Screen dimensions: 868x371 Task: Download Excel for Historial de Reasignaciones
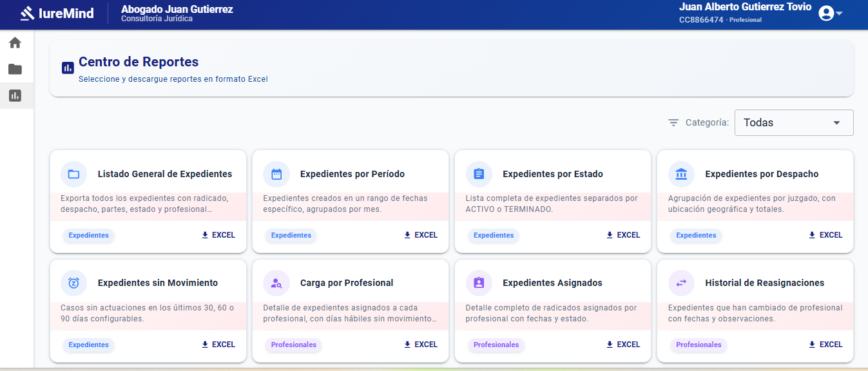coord(825,345)
